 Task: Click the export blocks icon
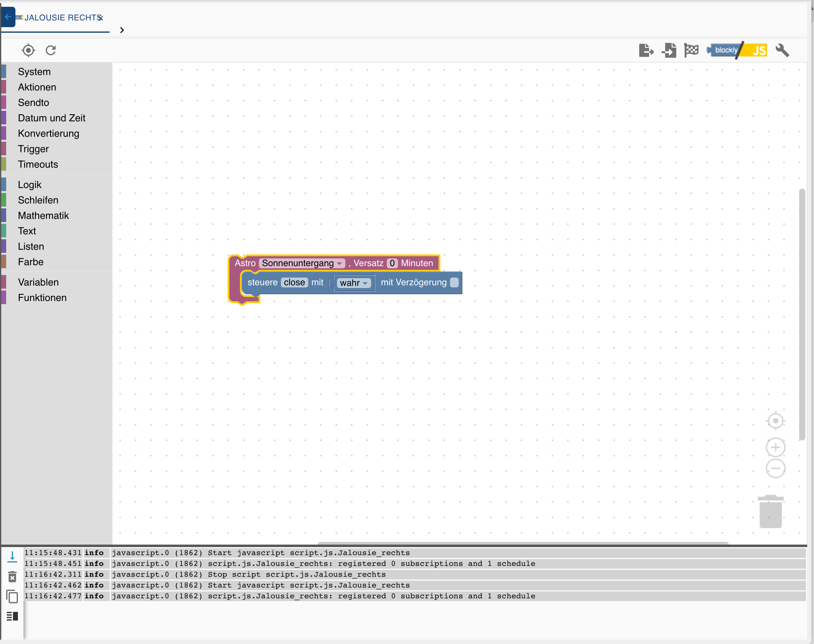tap(646, 50)
